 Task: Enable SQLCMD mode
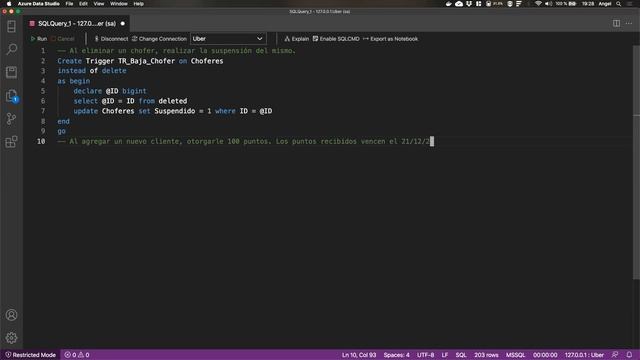tap(336, 39)
